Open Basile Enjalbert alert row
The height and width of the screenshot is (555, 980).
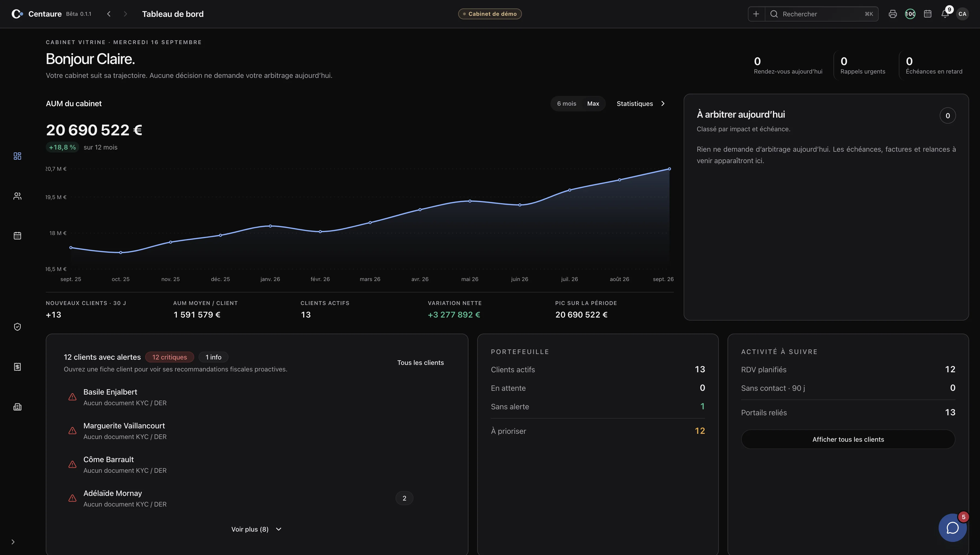tap(257, 397)
